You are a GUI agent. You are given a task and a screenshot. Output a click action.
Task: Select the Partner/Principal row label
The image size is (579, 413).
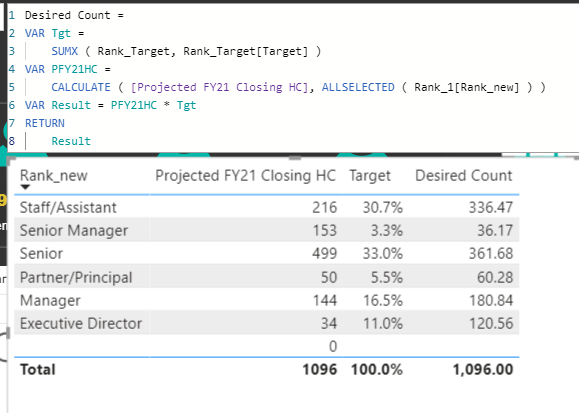pos(76,277)
